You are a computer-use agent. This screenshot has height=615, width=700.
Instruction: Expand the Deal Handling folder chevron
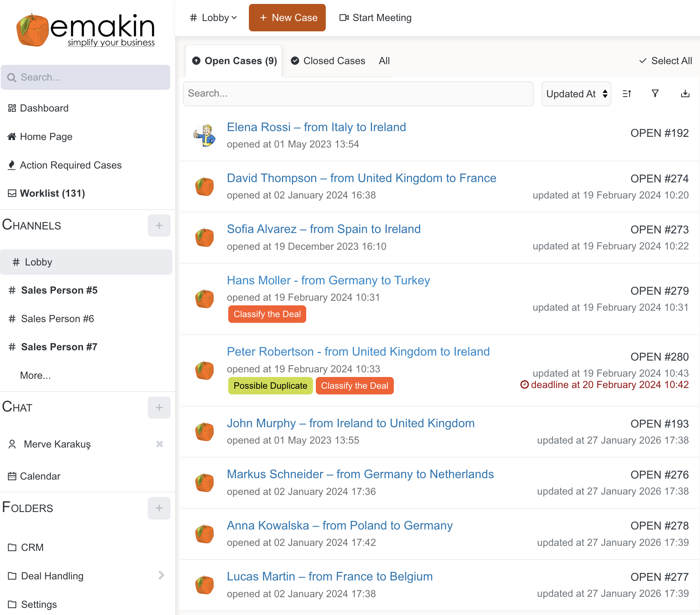pyautogui.click(x=161, y=575)
